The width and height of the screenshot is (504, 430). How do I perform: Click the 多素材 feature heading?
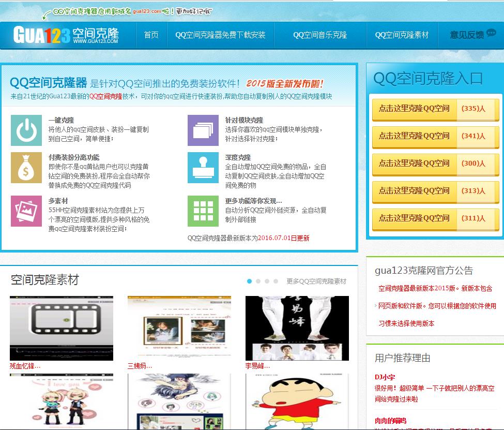[x=58, y=201]
